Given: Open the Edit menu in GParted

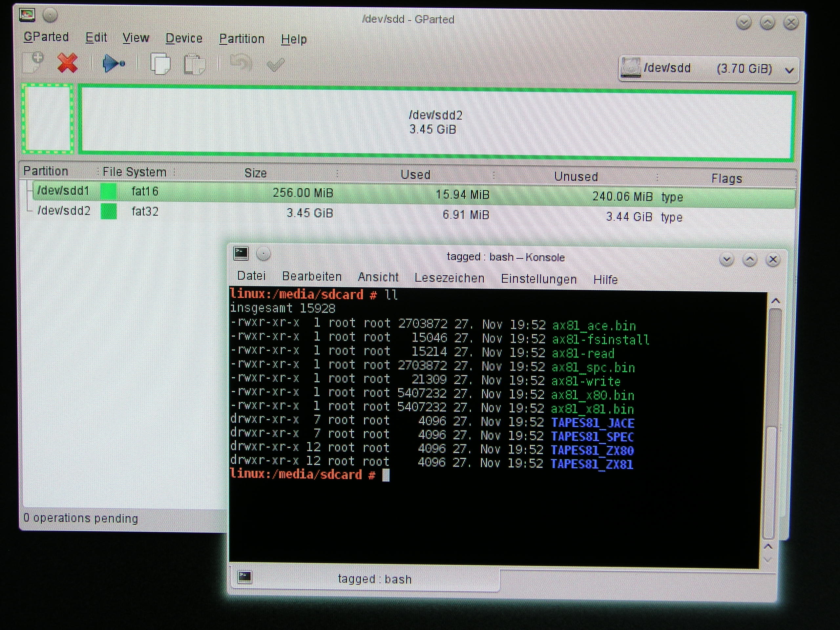Looking at the screenshot, I should (x=96, y=38).
